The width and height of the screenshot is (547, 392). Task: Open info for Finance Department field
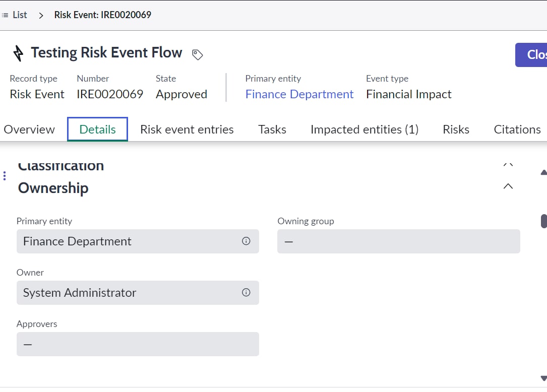tap(246, 241)
